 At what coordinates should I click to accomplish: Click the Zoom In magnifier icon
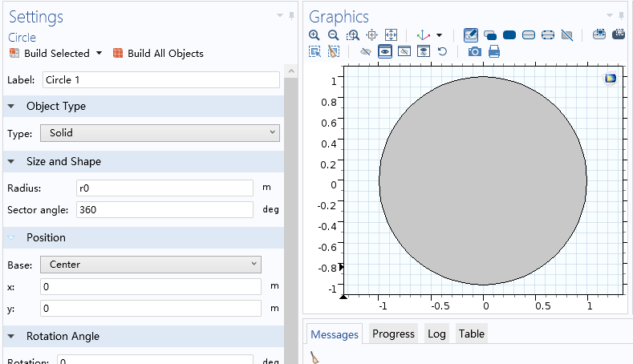click(x=314, y=35)
